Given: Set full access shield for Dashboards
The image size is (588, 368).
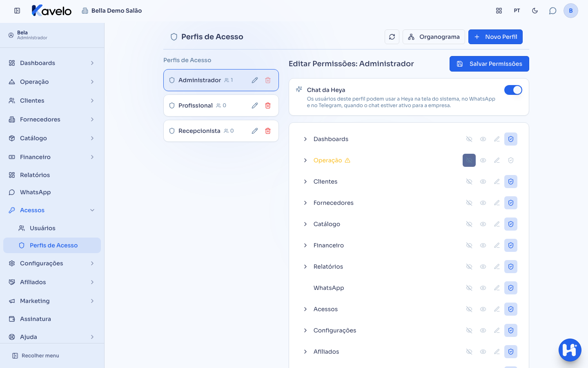Looking at the screenshot, I should tap(511, 139).
